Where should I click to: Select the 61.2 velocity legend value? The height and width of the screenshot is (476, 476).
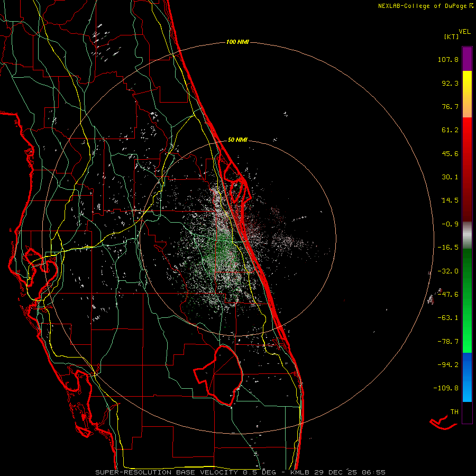pos(450,130)
